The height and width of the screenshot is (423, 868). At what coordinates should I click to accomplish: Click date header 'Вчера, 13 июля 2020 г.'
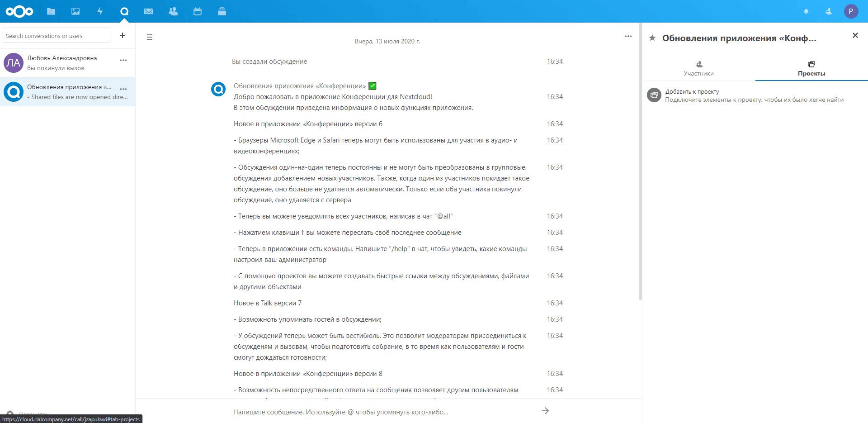[x=387, y=41]
